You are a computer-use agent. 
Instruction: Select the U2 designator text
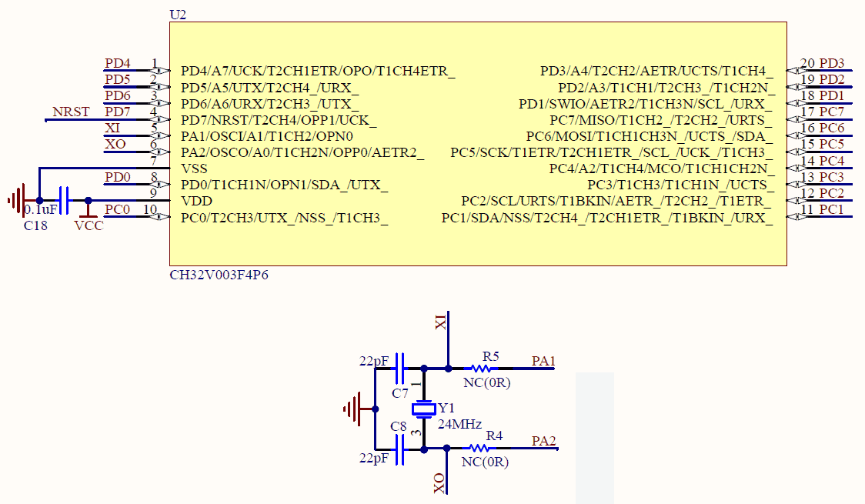pyautogui.click(x=177, y=15)
